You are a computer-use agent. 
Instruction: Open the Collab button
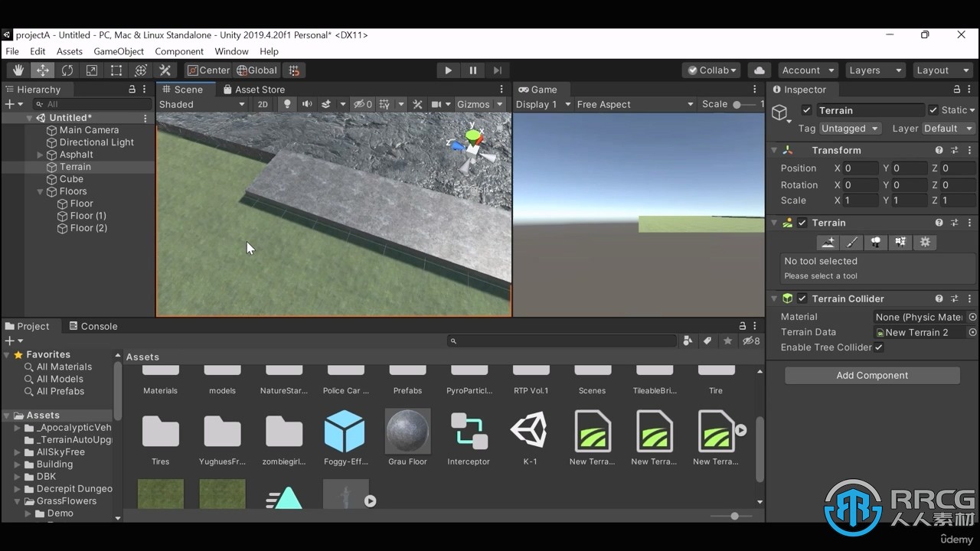712,70
